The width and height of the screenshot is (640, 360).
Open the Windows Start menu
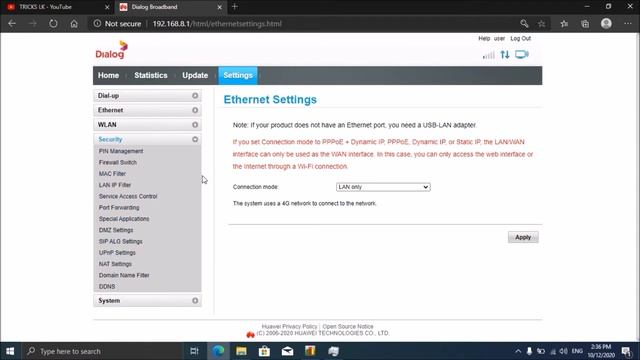click(10, 351)
